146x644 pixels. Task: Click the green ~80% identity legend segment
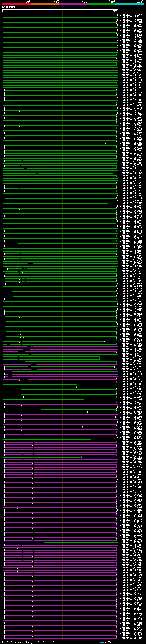click(101, 4)
